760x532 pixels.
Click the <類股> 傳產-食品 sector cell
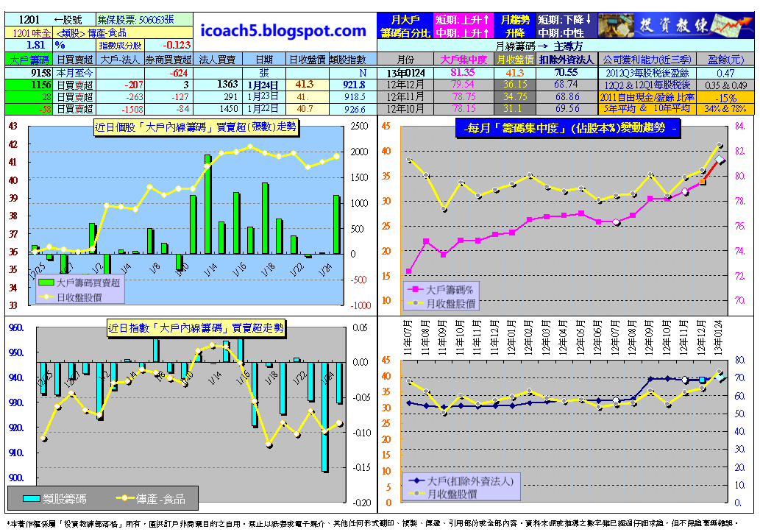123,32
